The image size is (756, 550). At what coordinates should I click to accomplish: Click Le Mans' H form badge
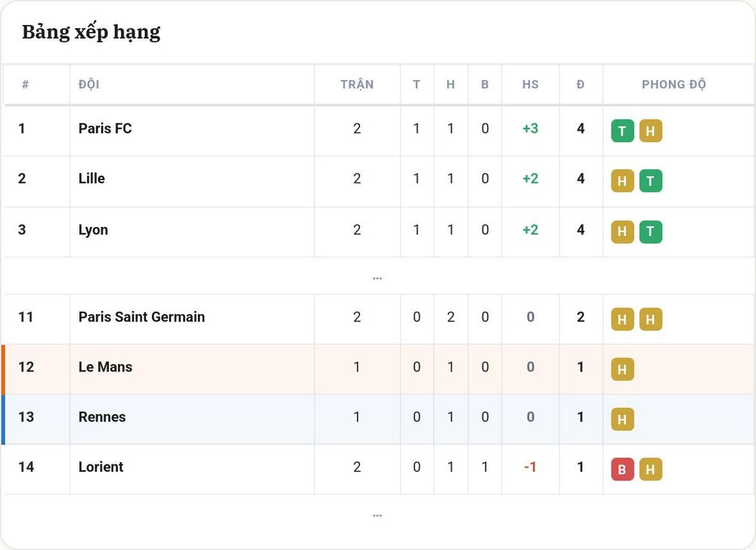622,369
